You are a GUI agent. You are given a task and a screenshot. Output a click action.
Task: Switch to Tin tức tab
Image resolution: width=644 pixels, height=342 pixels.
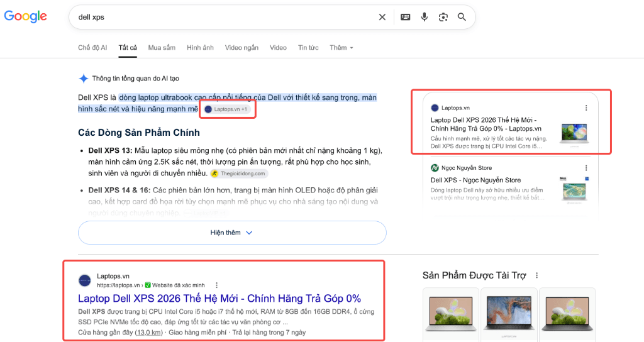pyautogui.click(x=308, y=48)
